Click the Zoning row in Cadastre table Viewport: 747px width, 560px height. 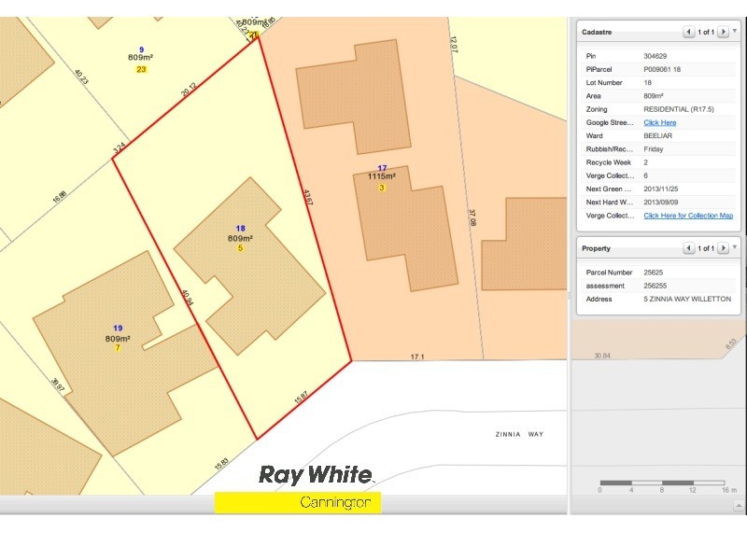(654, 109)
